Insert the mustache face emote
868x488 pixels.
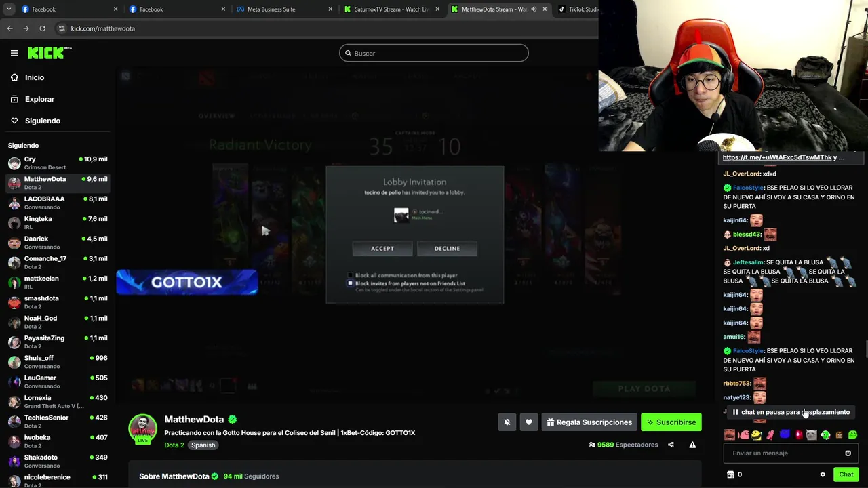pyautogui.click(x=730, y=435)
